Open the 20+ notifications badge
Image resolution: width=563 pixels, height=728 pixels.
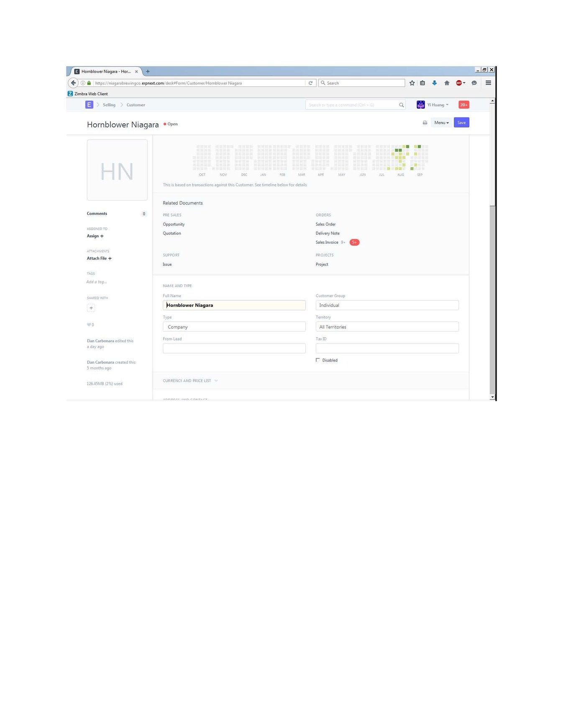[x=464, y=105]
